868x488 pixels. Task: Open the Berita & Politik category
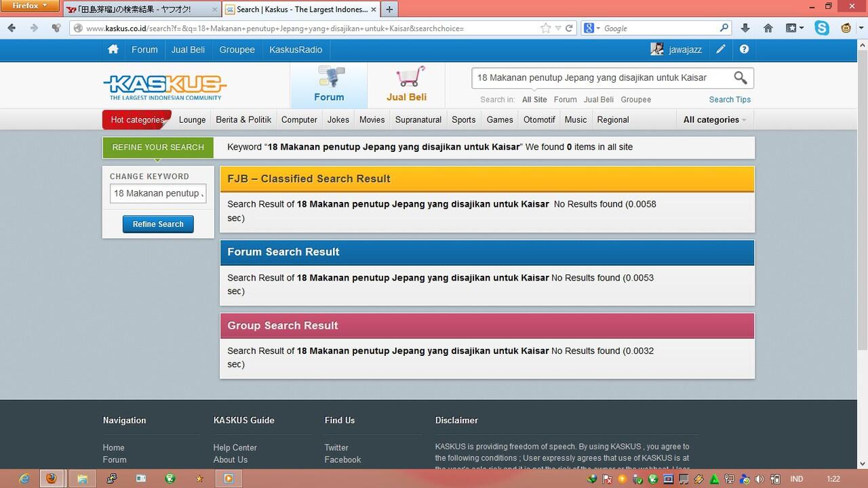click(243, 120)
